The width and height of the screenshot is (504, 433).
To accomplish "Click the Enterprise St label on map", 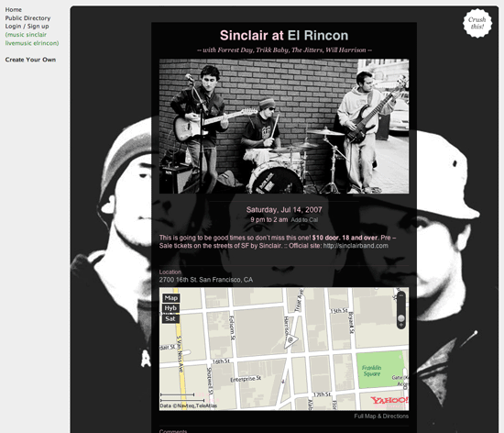I will point(246,379).
